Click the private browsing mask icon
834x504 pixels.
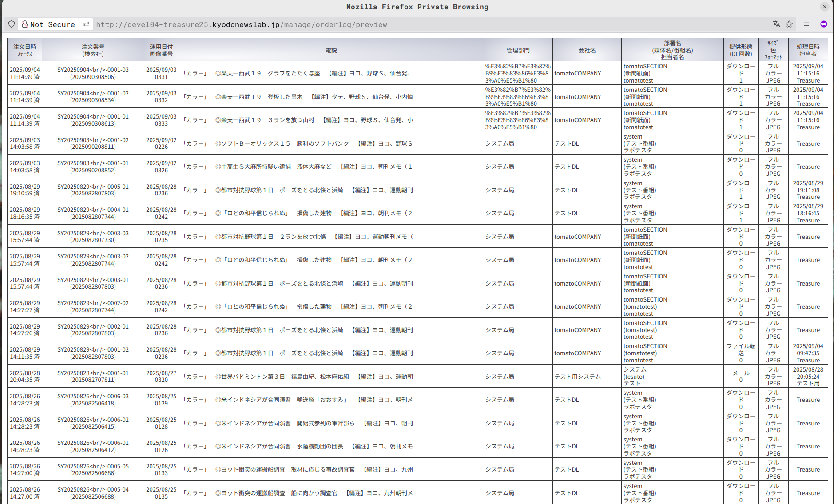823,24
